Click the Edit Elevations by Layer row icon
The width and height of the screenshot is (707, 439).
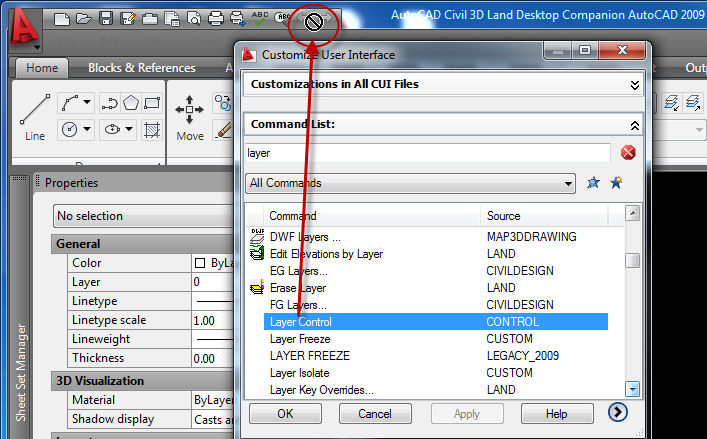tap(257, 253)
